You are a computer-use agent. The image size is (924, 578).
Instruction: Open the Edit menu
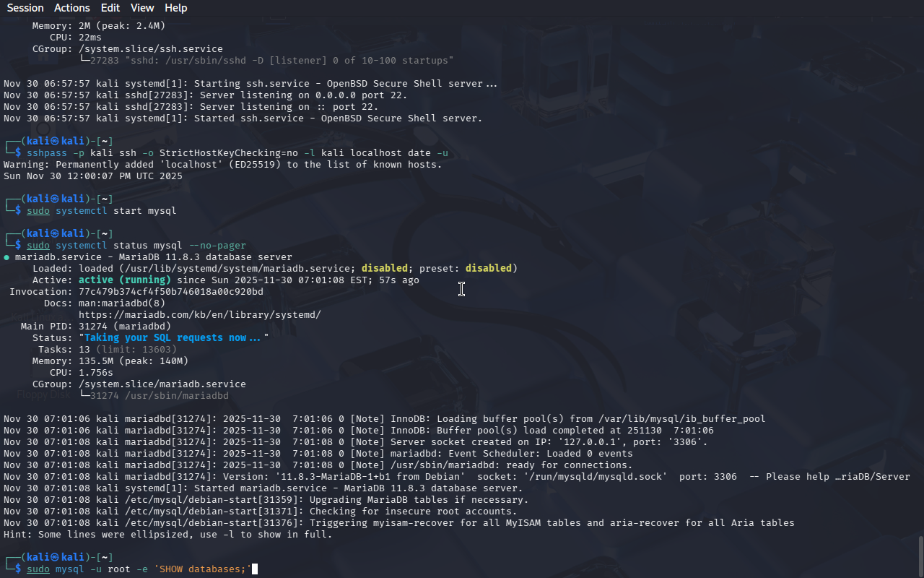[x=110, y=8]
